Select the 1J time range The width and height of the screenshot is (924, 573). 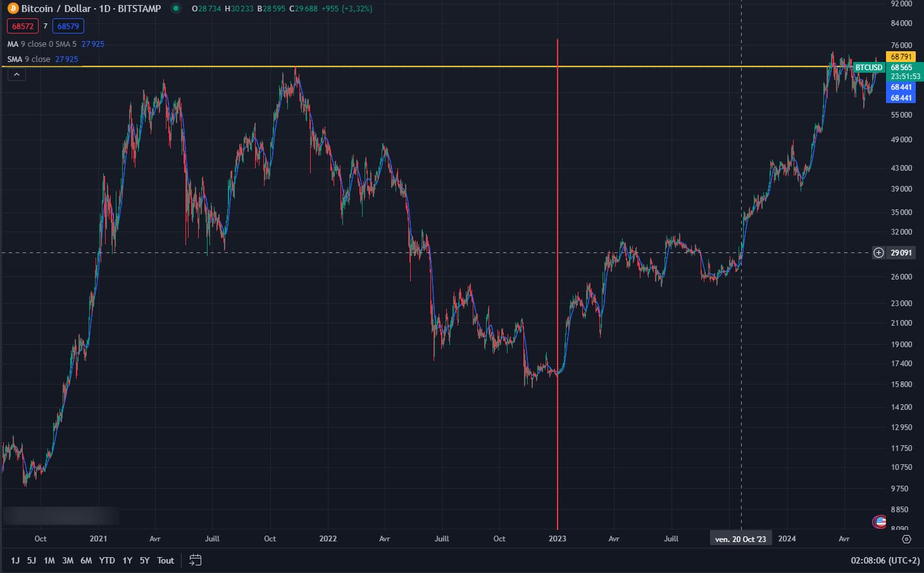click(15, 560)
